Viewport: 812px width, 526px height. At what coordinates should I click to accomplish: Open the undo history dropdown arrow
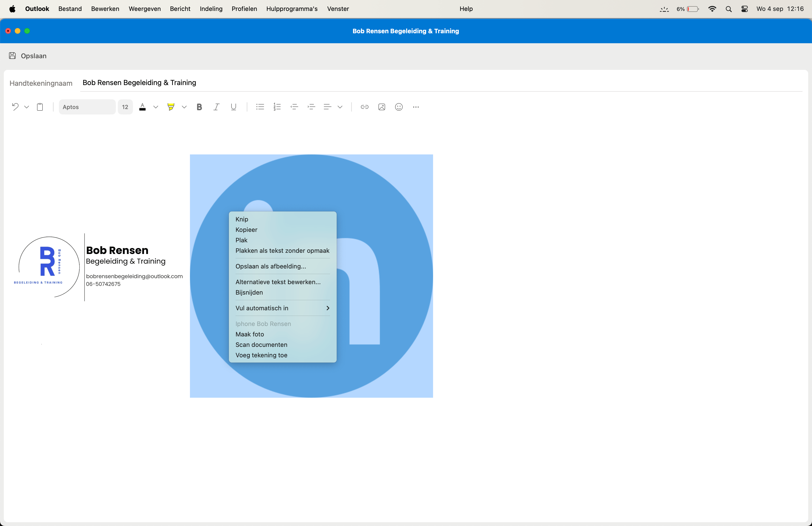coord(27,107)
